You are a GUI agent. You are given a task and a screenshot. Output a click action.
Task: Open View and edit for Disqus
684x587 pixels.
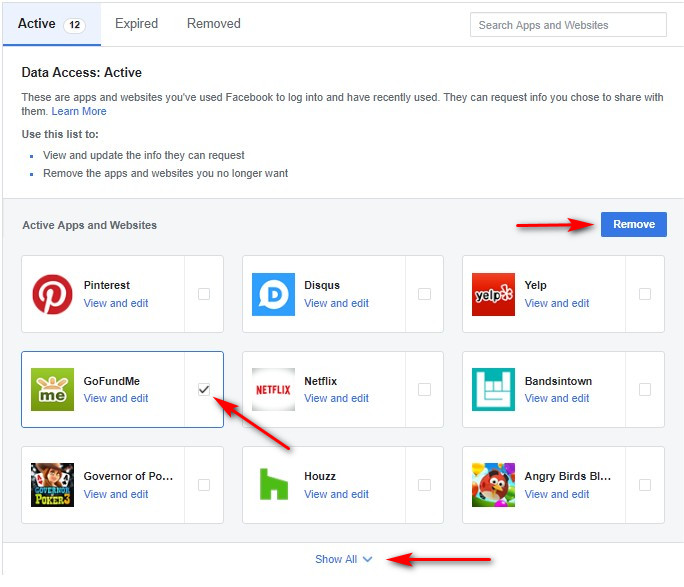click(x=336, y=303)
